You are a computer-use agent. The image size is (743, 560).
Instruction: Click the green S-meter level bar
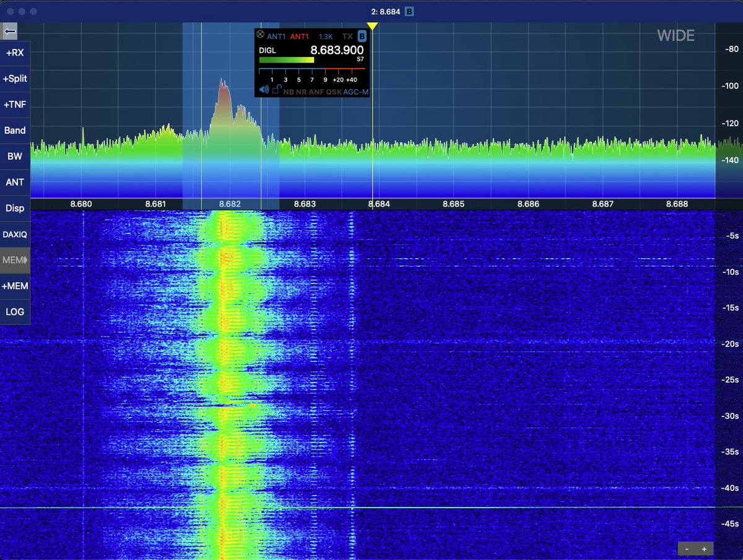(x=287, y=60)
